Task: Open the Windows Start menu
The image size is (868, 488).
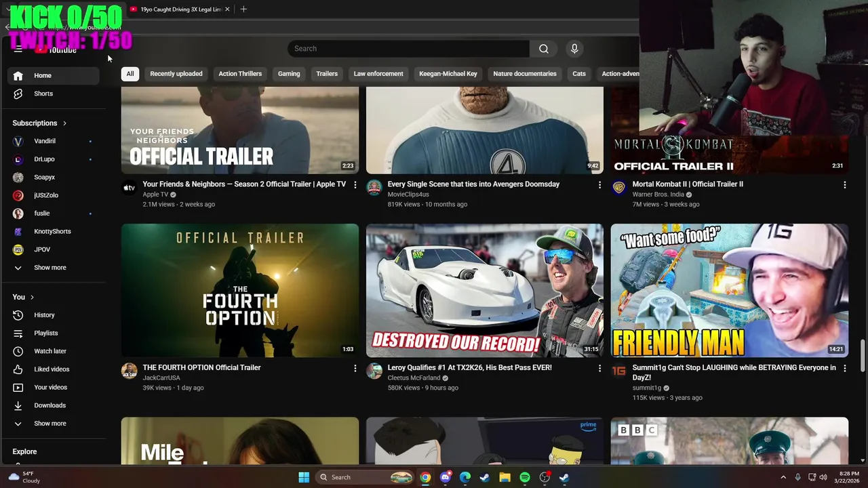Action: pyautogui.click(x=304, y=477)
